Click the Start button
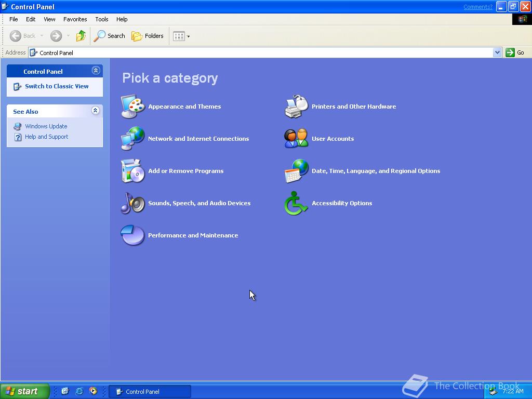 tap(25, 391)
